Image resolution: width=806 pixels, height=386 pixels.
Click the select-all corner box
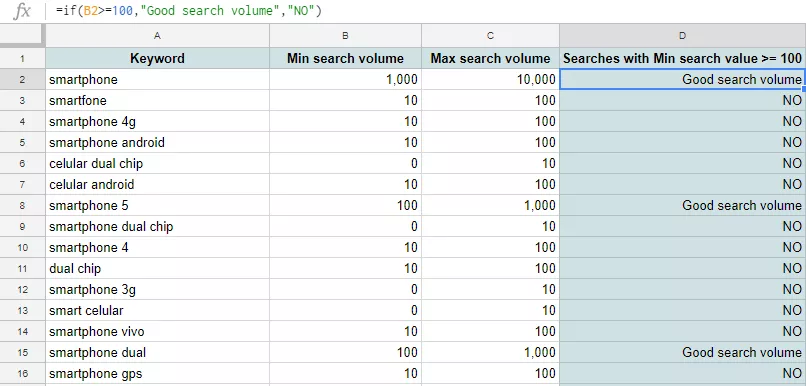(22, 35)
